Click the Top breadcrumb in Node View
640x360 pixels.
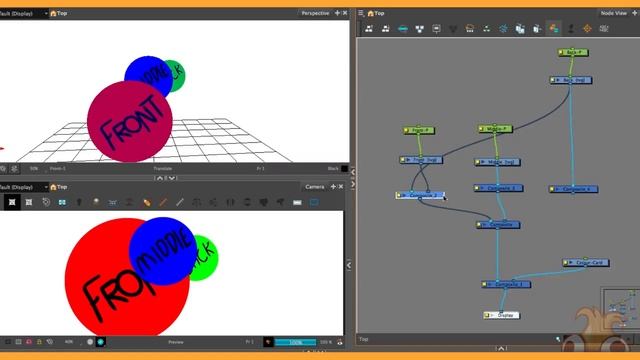[379, 13]
